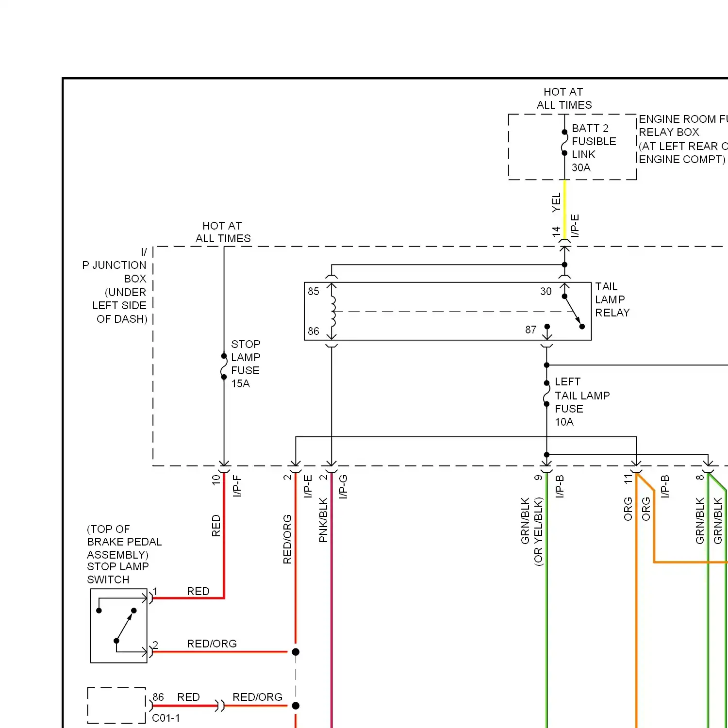Click the RED label at terminal 86 of C01-1

188,697
